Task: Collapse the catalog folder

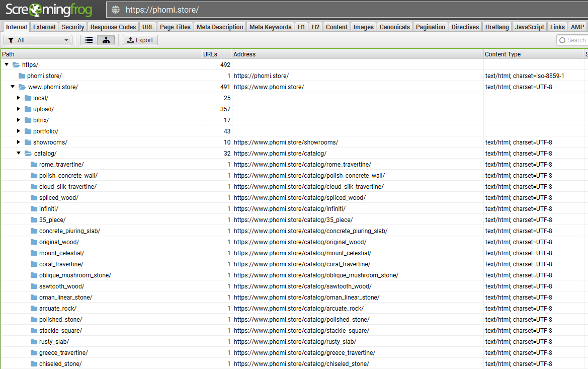Action: coord(19,153)
